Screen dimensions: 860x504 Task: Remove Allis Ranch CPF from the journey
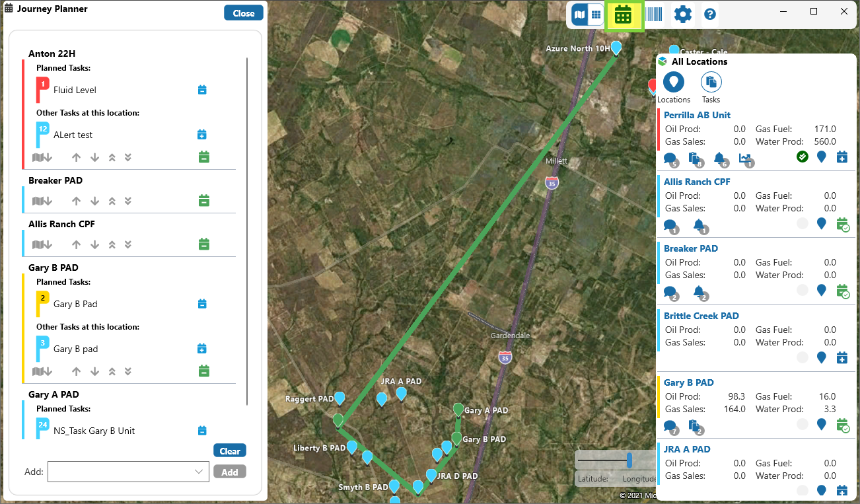[x=204, y=244]
